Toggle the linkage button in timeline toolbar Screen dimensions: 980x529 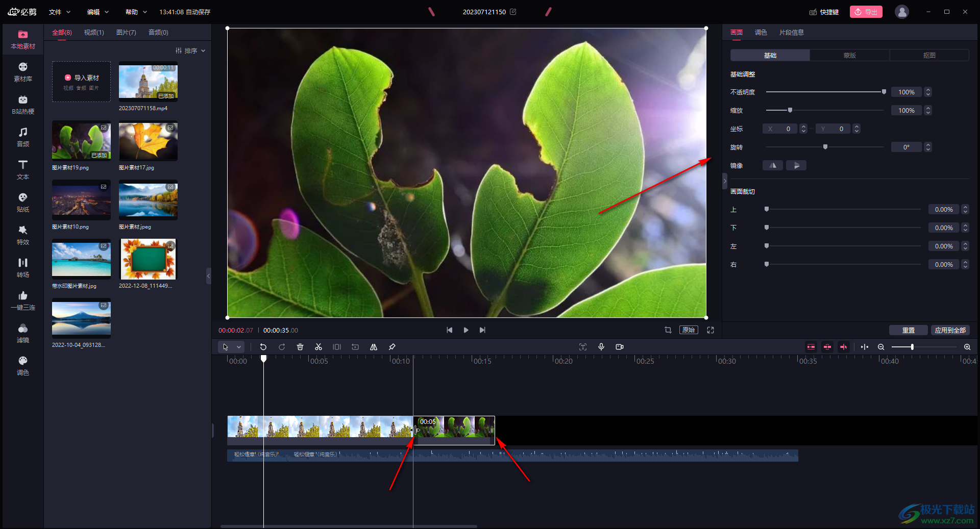844,347
